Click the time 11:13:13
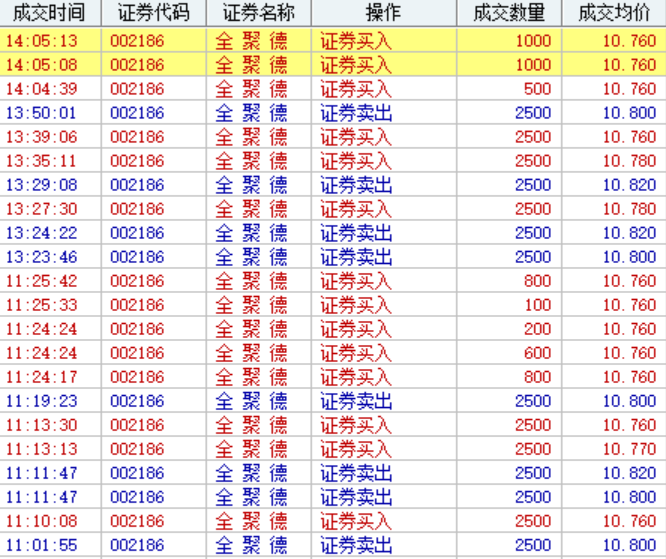 click(x=42, y=449)
